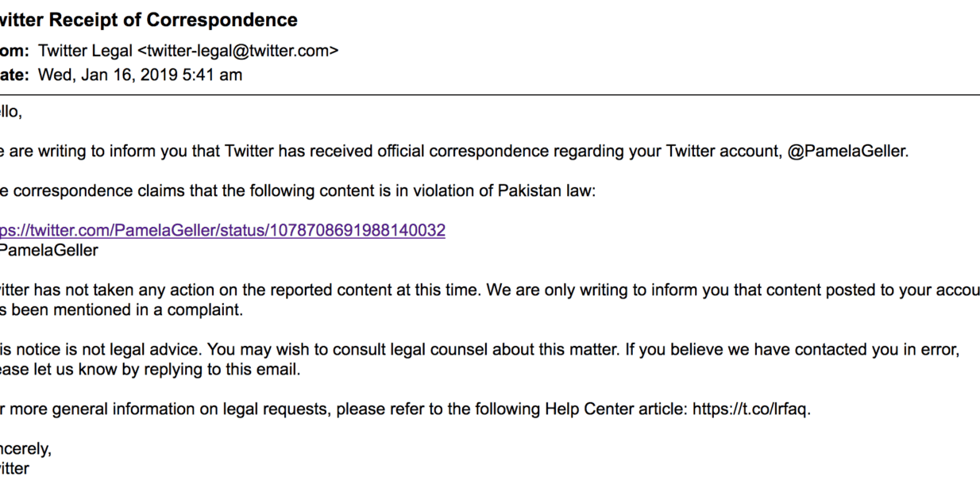Click the t.co/lrfaq Help Center URL
The image size is (980, 488).
pyautogui.click(x=750, y=409)
